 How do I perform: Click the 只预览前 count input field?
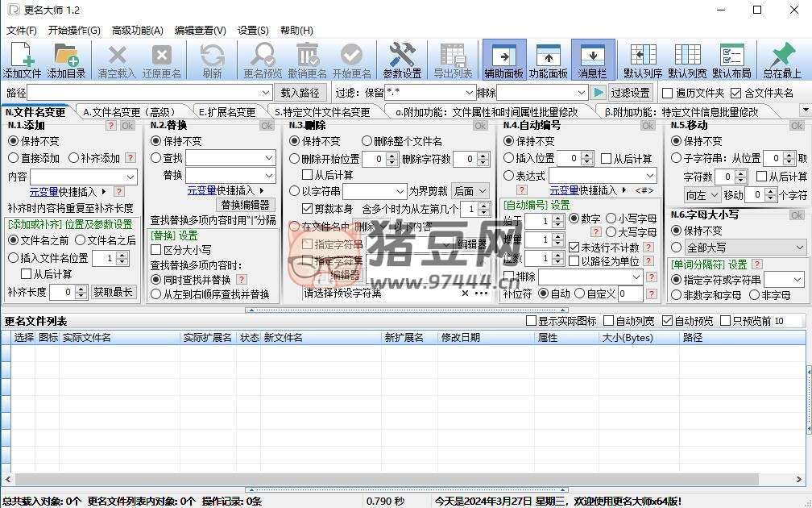pos(788,321)
